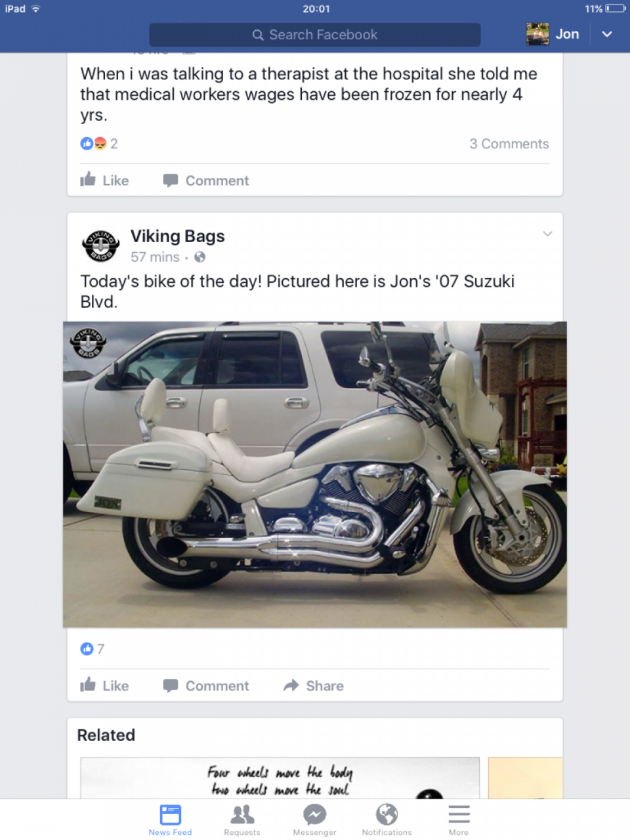The height and width of the screenshot is (840, 630).
Task: Tap the News Feed icon
Action: (170, 819)
